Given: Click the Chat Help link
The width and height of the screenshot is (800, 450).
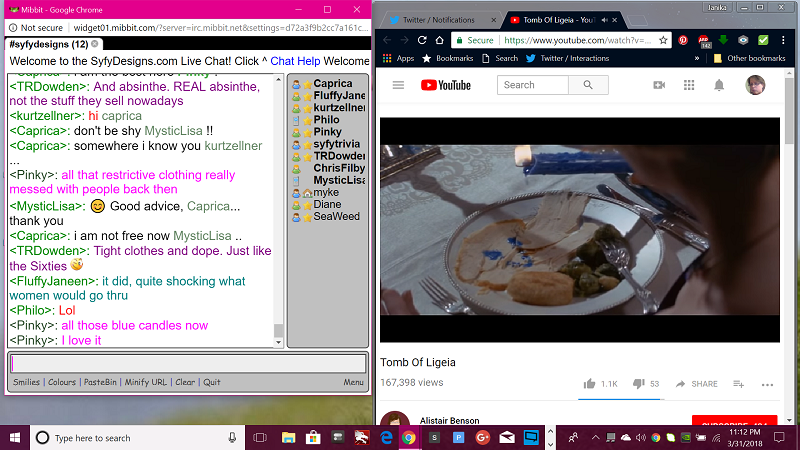Looking at the screenshot, I should 295,61.
